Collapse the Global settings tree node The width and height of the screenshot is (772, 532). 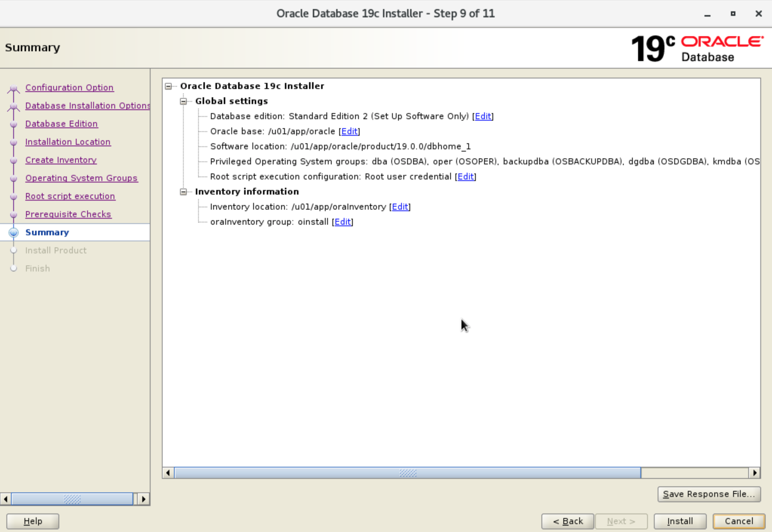coord(183,101)
